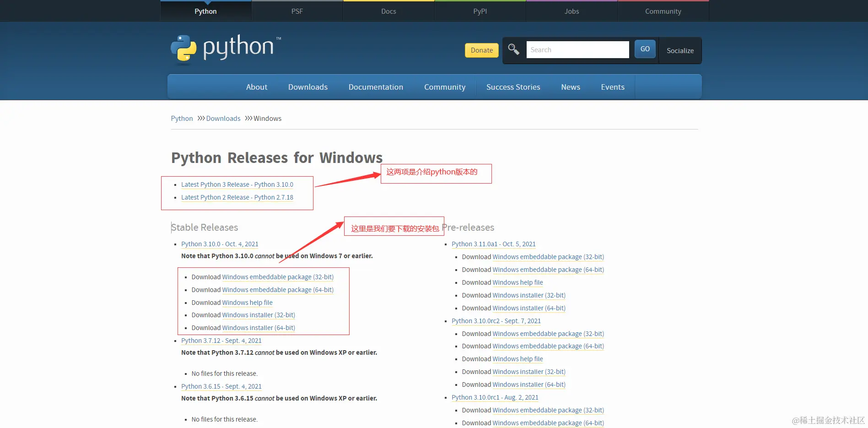Download the Windows help file for Python 3.10.0rc2

point(518,359)
